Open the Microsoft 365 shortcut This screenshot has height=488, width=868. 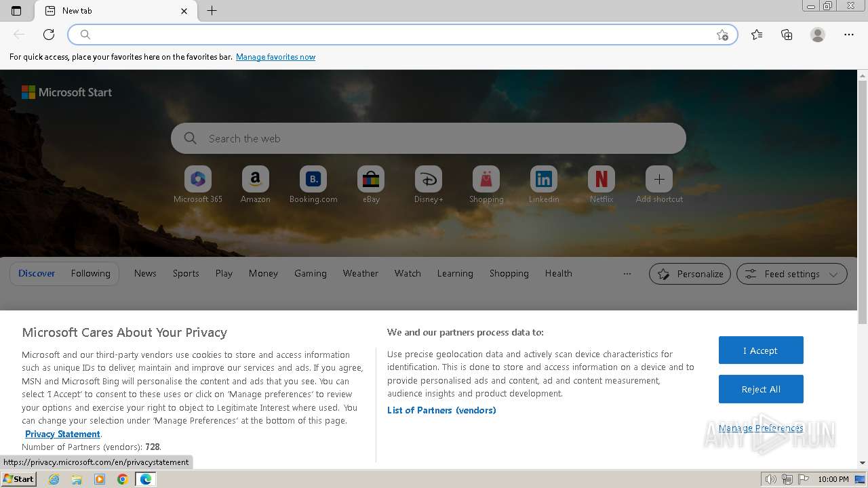point(198,185)
